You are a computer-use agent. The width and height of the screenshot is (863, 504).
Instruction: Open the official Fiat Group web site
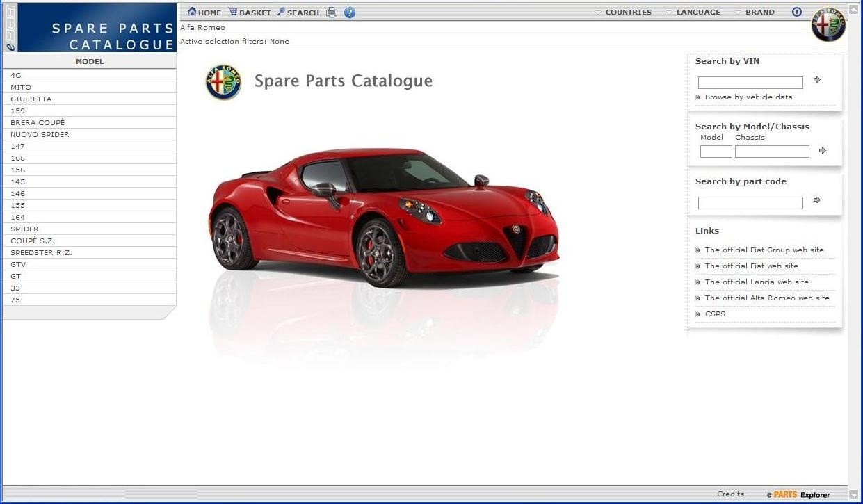764,250
